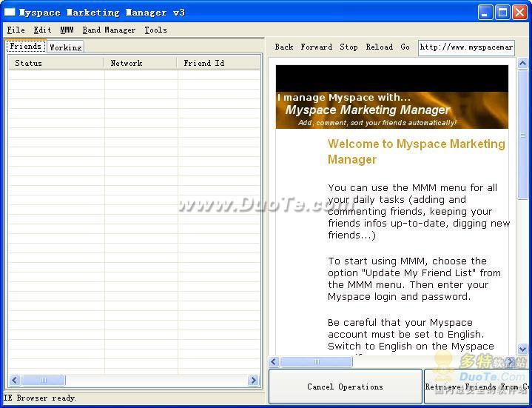Image resolution: width=532 pixels, height=408 pixels.
Task: Click browser vertical scroll down arrow
Action: (523, 349)
